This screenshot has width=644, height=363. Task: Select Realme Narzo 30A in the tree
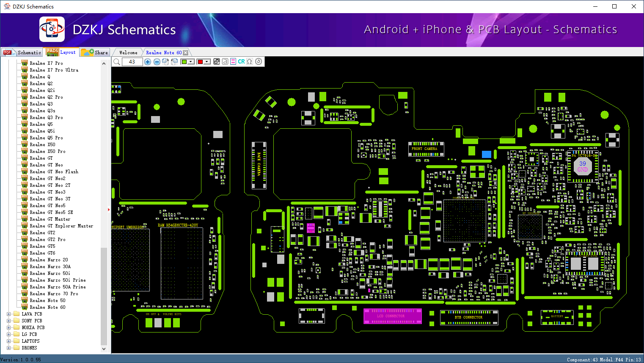(x=50, y=266)
